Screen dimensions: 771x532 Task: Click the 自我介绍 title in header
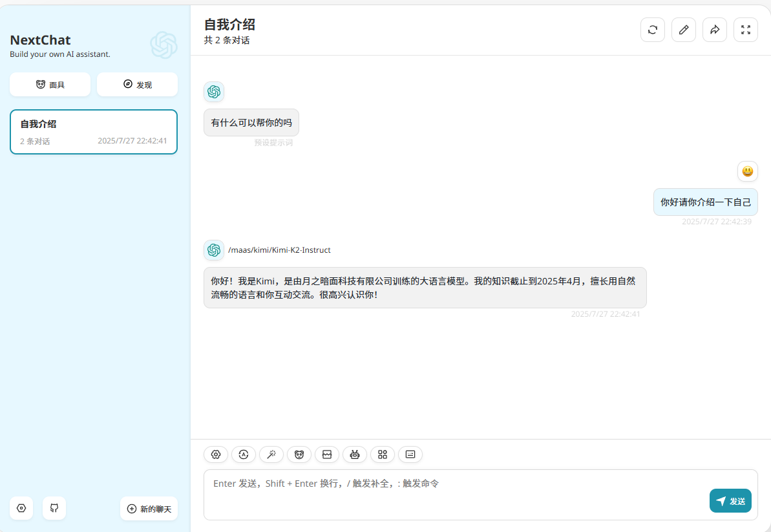pyautogui.click(x=229, y=25)
